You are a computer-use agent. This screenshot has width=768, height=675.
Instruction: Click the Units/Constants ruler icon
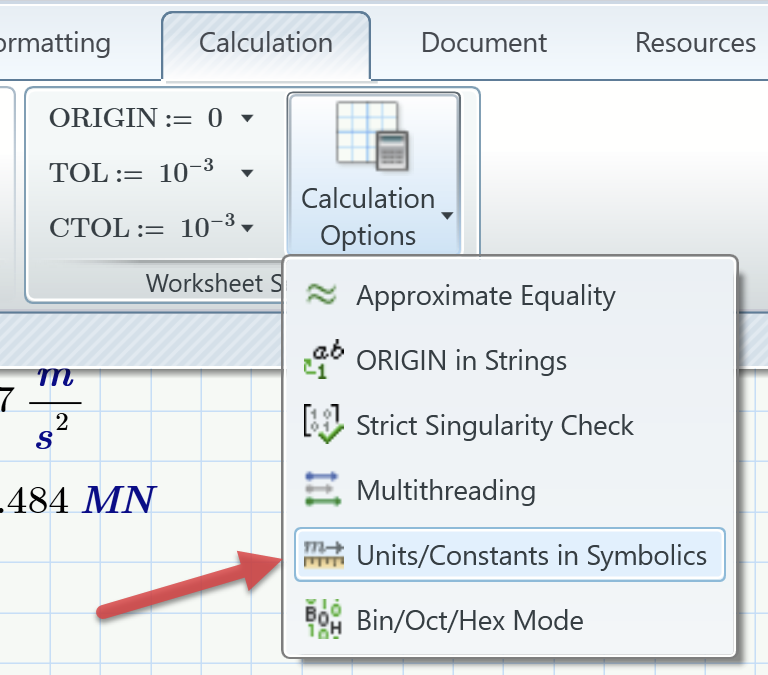pos(323,554)
